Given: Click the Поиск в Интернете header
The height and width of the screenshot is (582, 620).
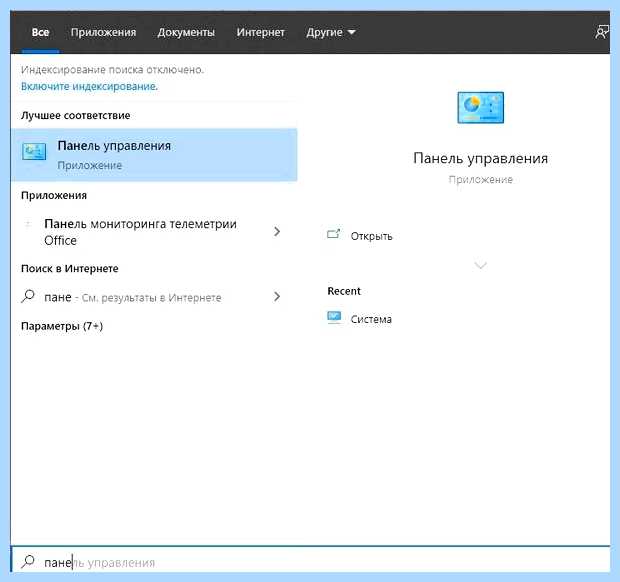Looking at the screenshot, I should click(70, 268).
